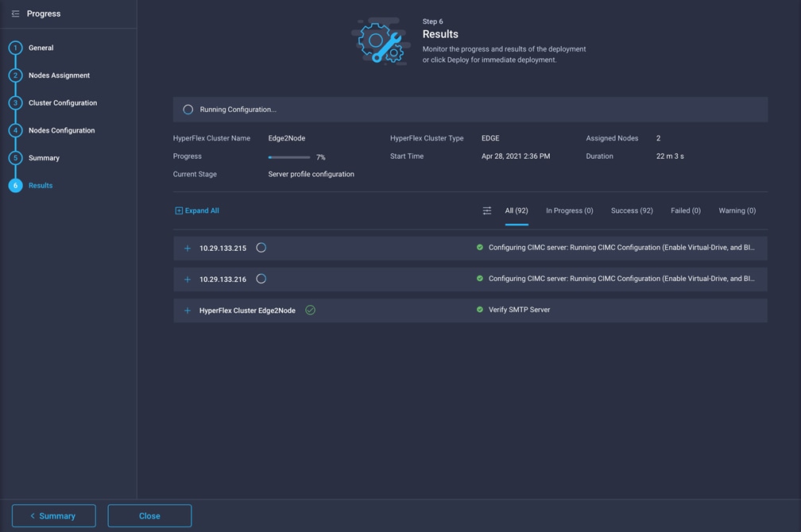Open Nodes Assignment step label

coord(60,75)
